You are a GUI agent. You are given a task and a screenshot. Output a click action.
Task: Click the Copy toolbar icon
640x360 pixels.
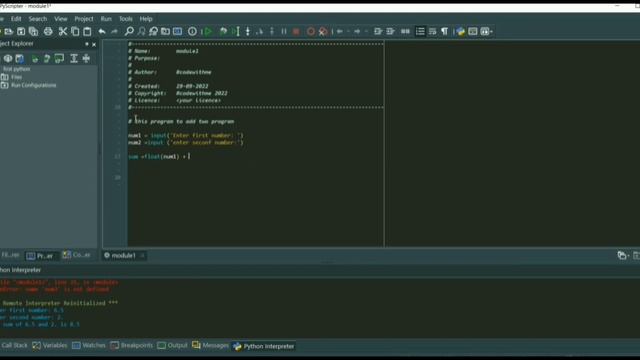click(x=75, y=31)
